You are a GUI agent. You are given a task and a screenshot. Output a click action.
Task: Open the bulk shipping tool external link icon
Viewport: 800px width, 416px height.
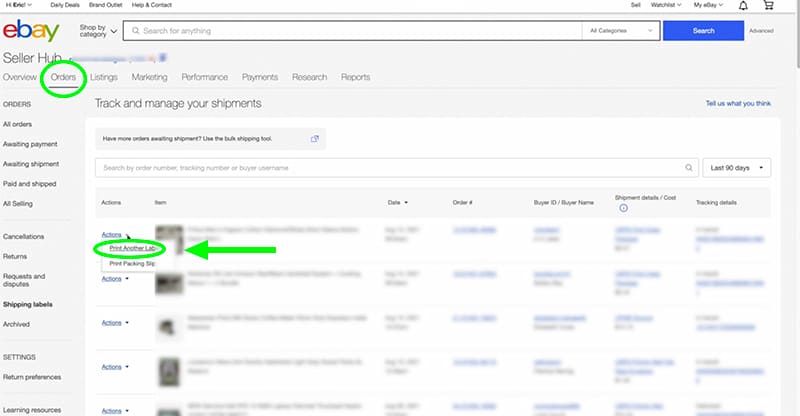point(315,139)
